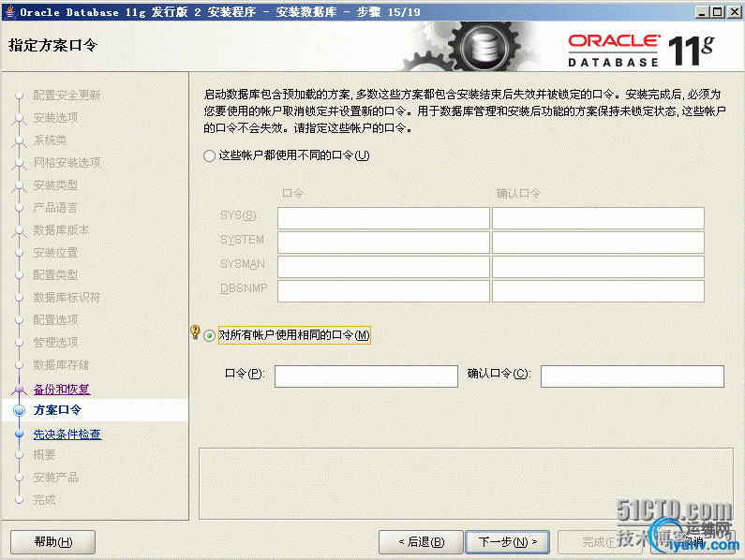Open the 备份和恢复 step link
Viewport: 745px width, 560px height.
tap(61, 389)
